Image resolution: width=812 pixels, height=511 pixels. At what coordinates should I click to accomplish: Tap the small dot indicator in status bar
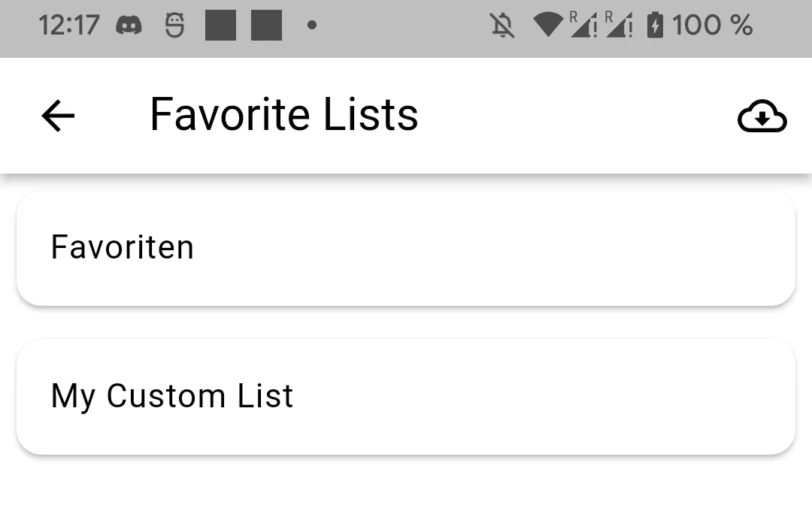point(312,27)
